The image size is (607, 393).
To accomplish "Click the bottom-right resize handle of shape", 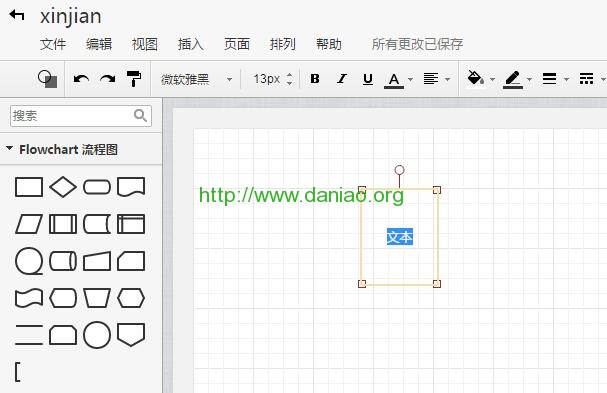I will pyautogui.click(x=437, y=284).
